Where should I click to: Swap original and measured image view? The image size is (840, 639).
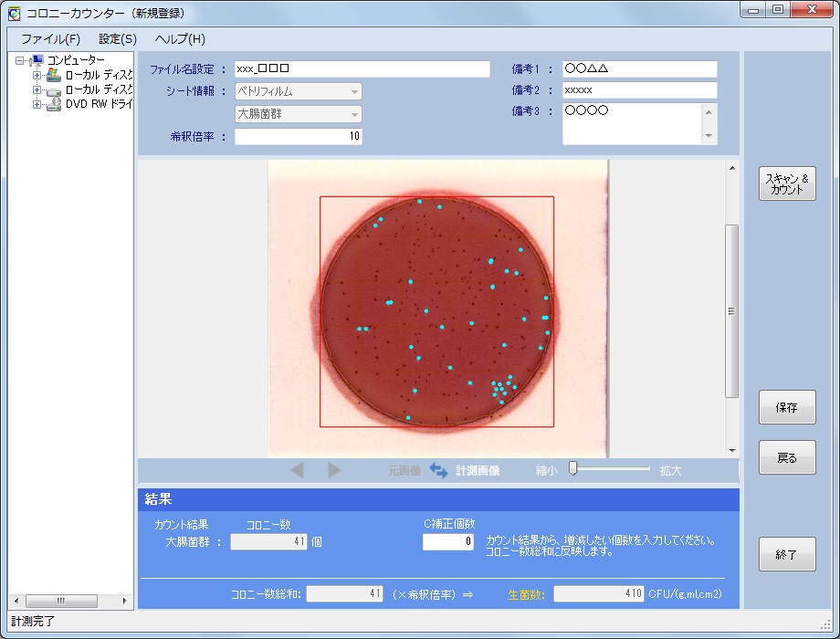pos(439,470)
